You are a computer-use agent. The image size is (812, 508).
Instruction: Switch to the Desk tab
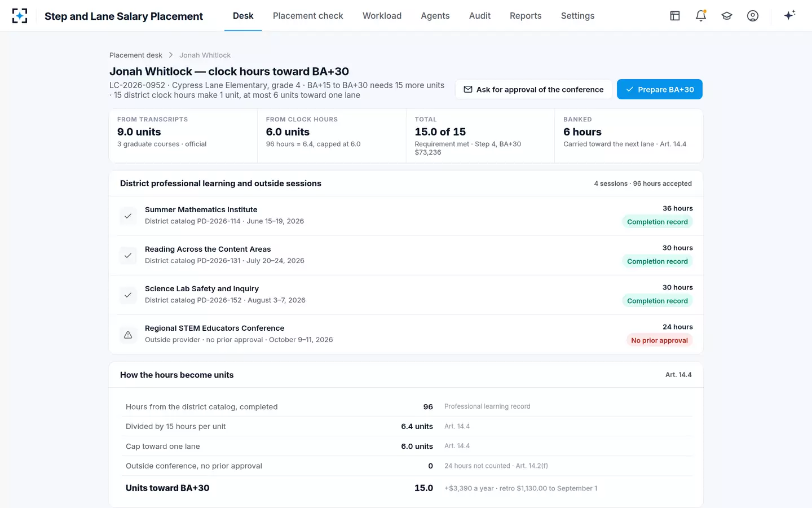243,16
